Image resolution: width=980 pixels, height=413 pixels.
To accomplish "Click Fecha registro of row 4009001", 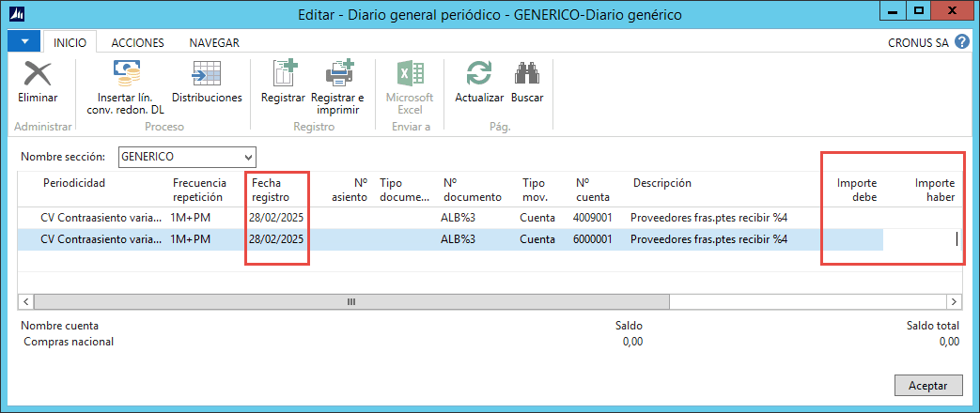I will click(277, 218).
